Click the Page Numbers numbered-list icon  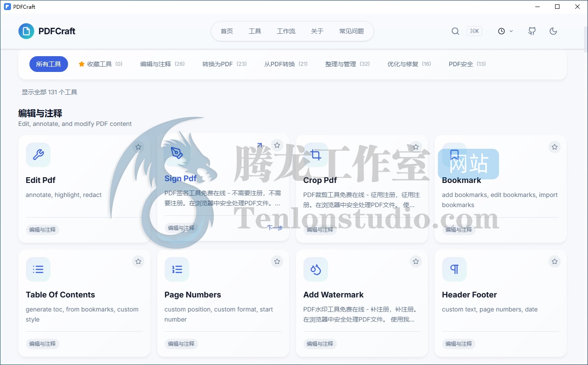coord(177,269)
